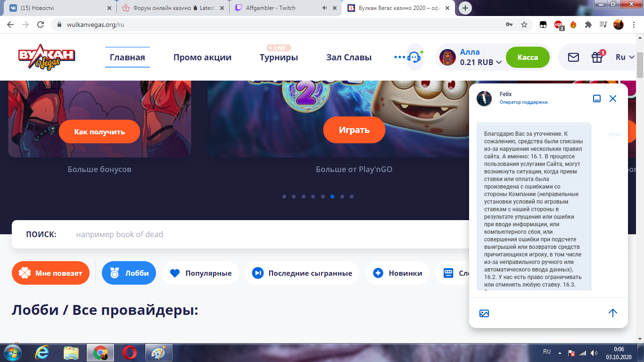Image resolution: width=644 pixels, height=362 pixels.
Task: Open the system volume icon
Action: click(594, 353)
